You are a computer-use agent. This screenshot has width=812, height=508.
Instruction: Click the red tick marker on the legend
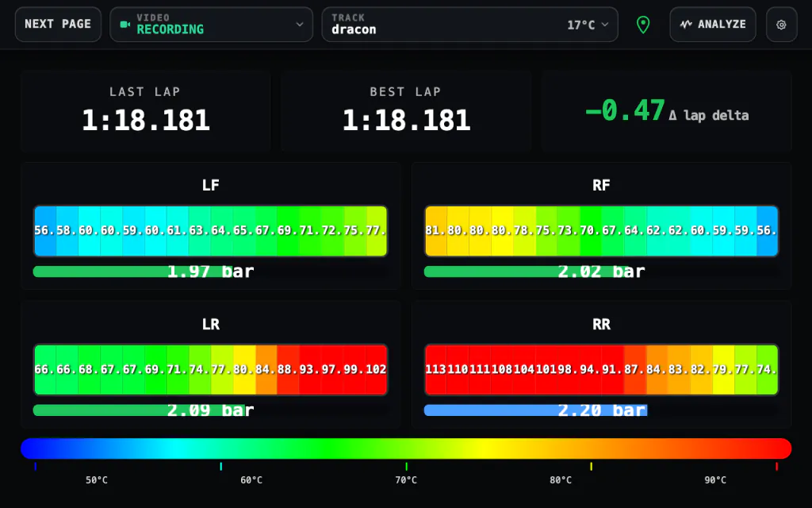click(x=776, y=467)
